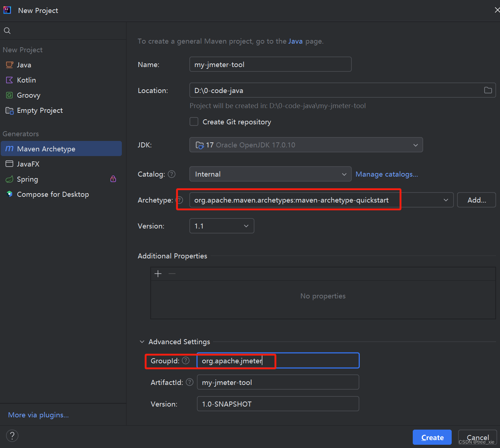Open More via plugins... link
The width and height of the screenshot is (500, 448).
tap(38, 415)
